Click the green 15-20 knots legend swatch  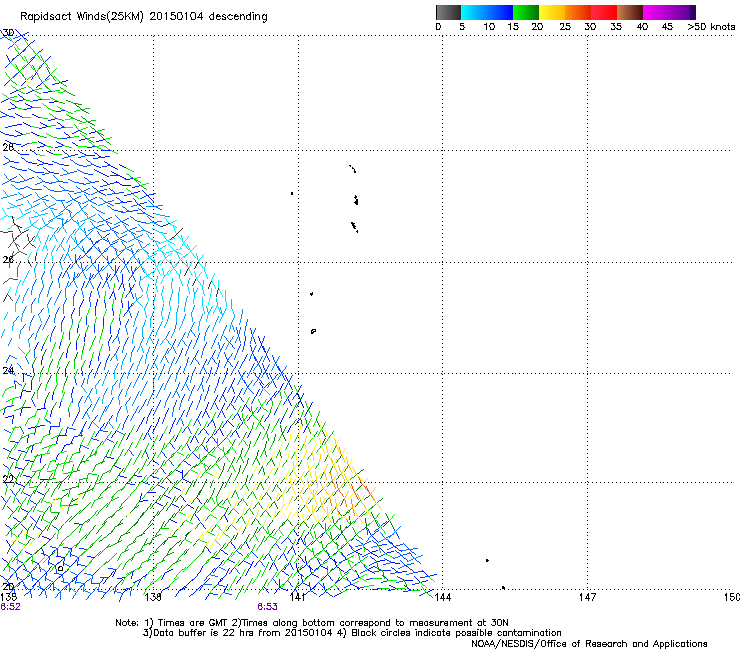click(526, 12)
